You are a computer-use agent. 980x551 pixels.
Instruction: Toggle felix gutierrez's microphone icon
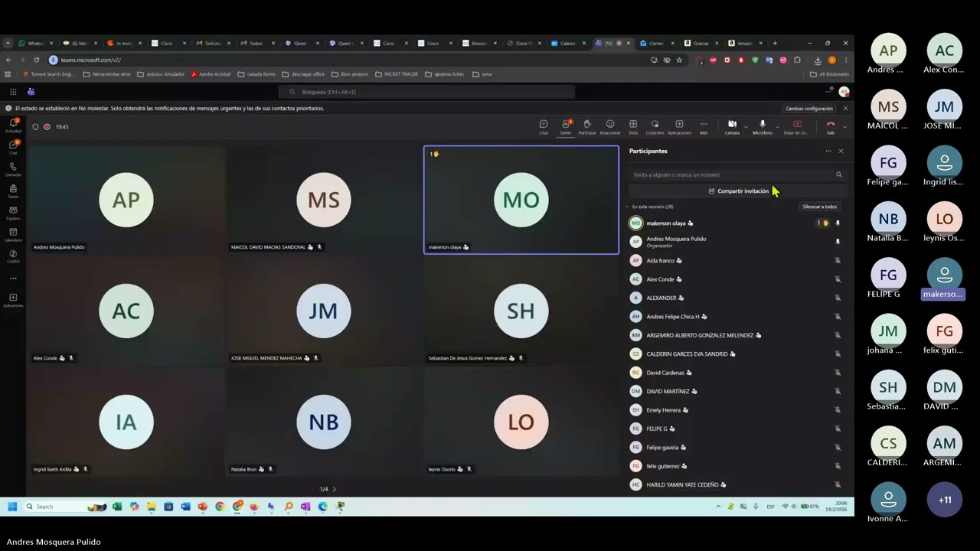(x=838, y=466)
